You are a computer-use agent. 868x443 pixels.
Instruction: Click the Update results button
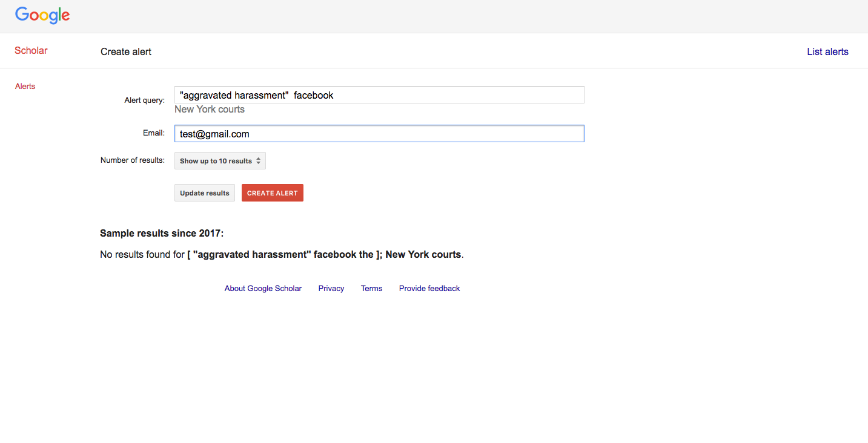204,192
